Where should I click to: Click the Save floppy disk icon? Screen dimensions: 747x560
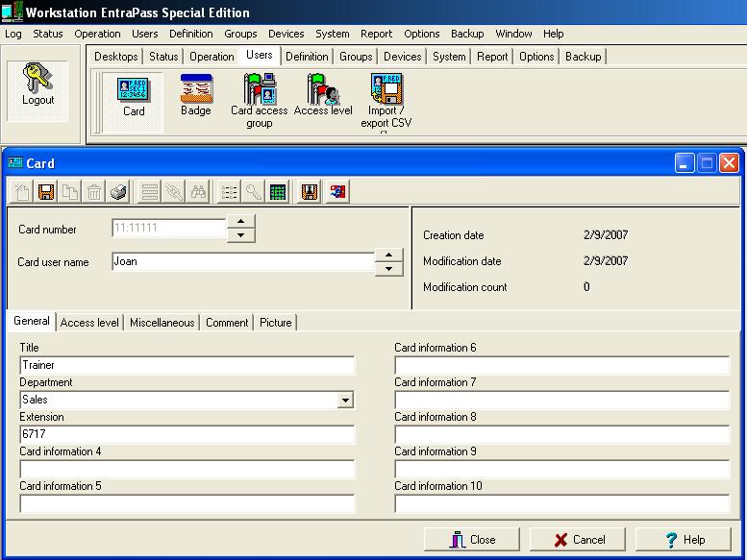click(x=46, y=192)
